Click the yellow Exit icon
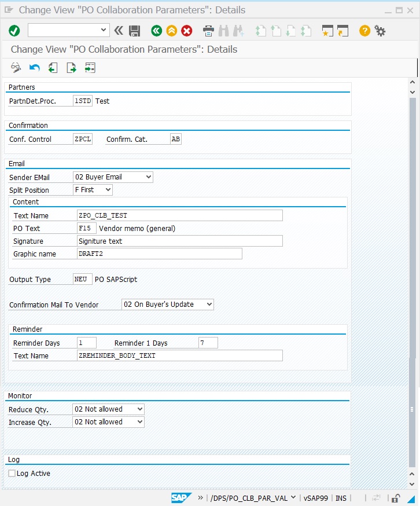This screenshot has width=420, height=506. [x=172, y=31]
